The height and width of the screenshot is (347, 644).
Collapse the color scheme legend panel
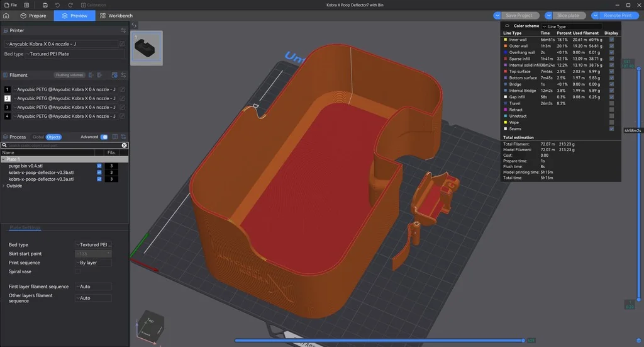pos(507,26)
